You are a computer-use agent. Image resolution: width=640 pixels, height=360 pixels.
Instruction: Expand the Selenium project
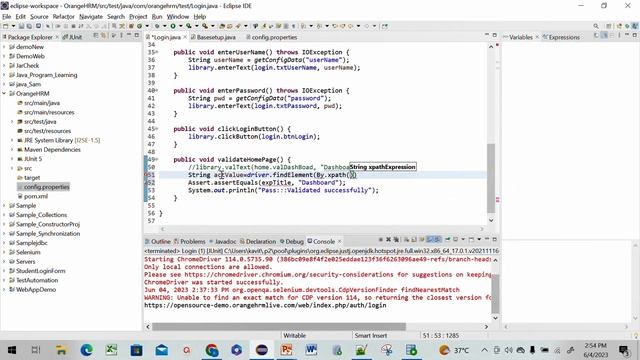4,252
